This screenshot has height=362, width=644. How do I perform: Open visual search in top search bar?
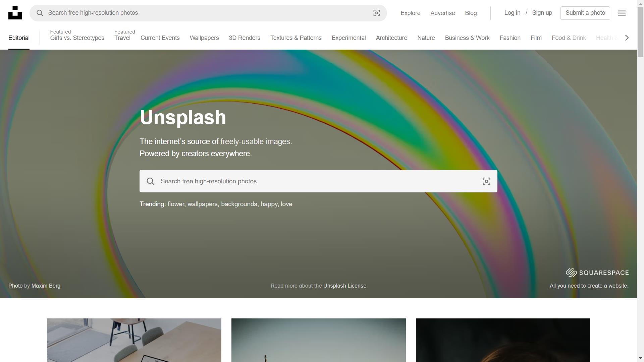pyautogui.click(x=376, y=13)
